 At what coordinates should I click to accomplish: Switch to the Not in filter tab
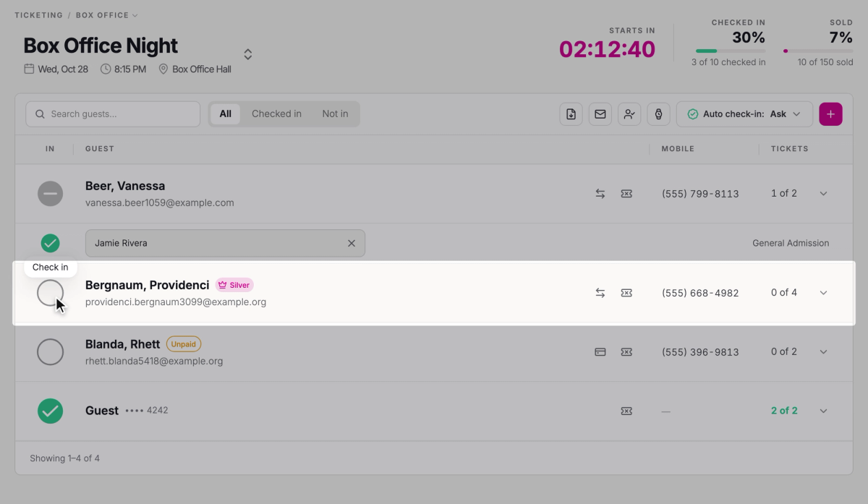click(335, 114)
